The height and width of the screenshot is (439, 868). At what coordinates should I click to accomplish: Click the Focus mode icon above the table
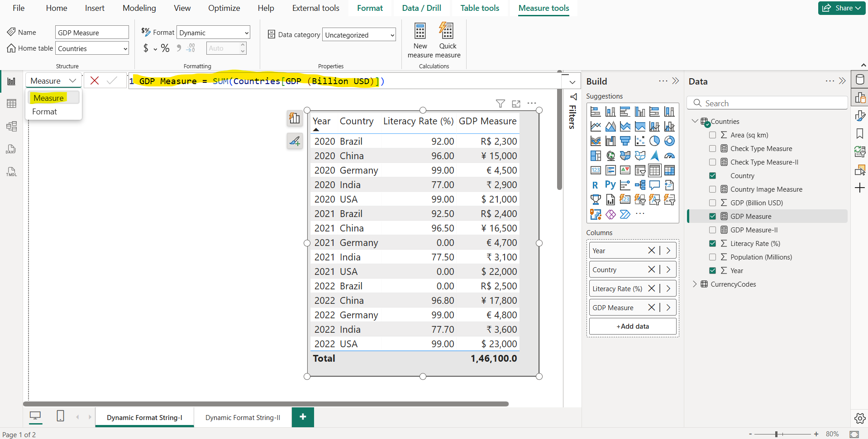tap(516, 104)
